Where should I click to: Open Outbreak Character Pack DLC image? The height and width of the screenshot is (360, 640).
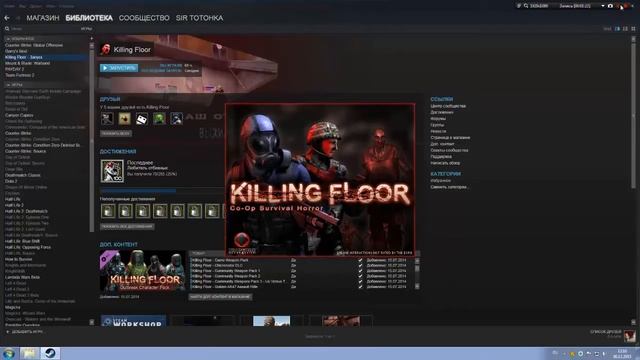[142, 271]
